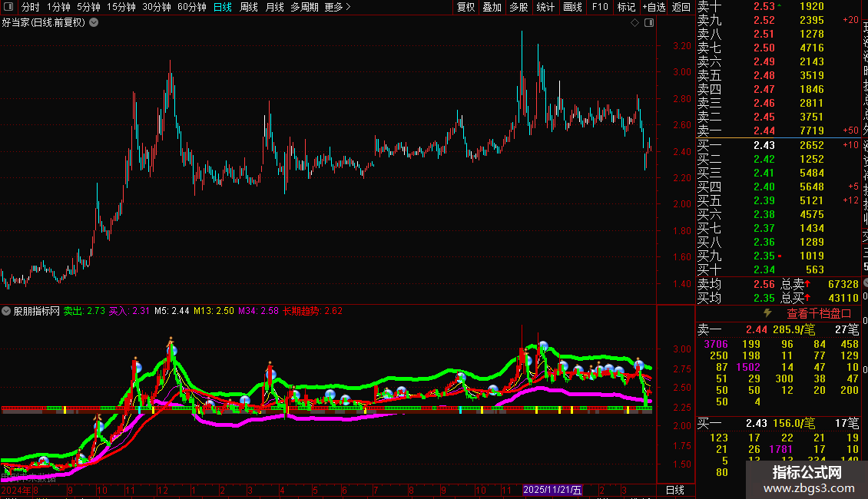Screen dimensions: 868x499
Task: Select the 30分钟 period
Action: pyautogui.click(x=157, y=7)
